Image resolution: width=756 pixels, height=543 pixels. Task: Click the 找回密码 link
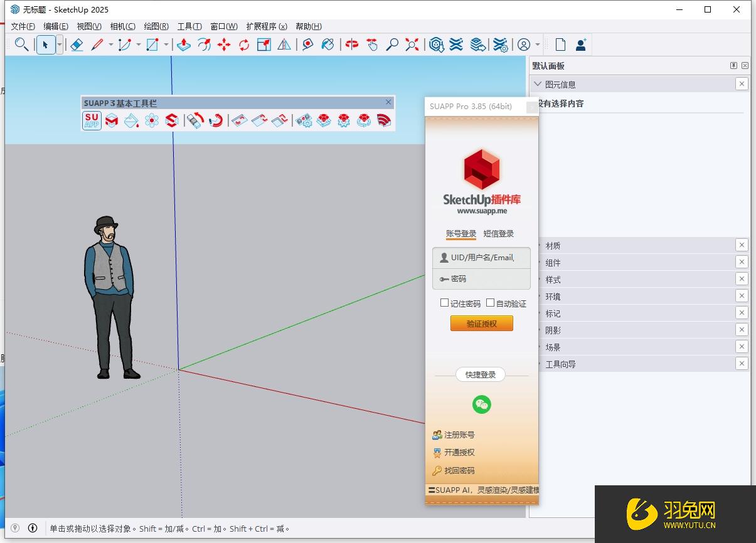coord(459,470)
